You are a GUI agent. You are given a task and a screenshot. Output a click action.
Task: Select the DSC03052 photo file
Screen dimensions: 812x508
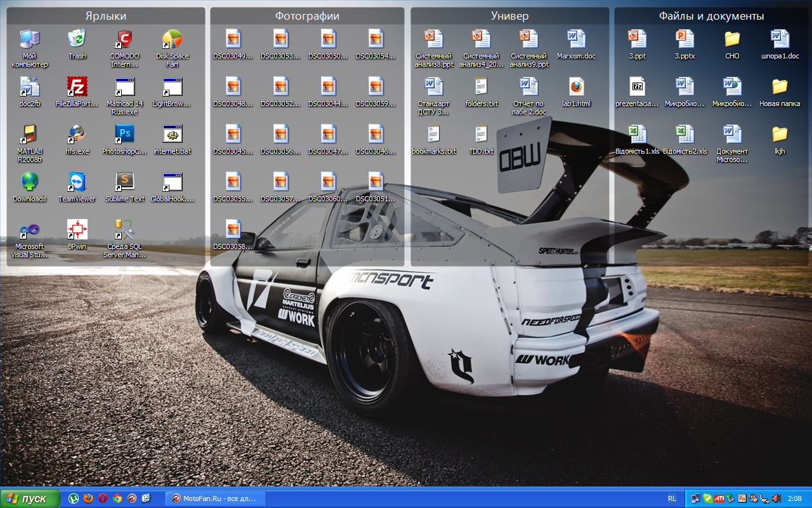[281, 87]
